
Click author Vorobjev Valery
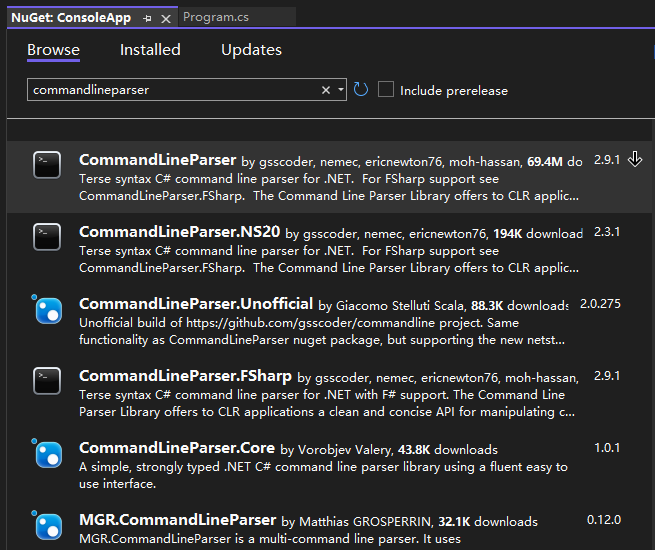(x=345, y=450)
